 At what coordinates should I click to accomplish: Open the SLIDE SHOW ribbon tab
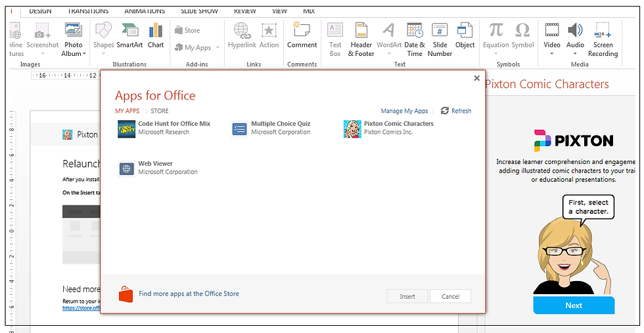(199, 11)
